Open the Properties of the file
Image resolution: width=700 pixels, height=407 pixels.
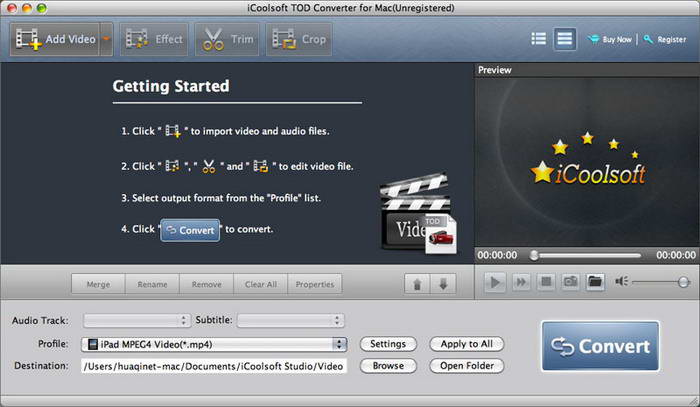pos(315,284)
